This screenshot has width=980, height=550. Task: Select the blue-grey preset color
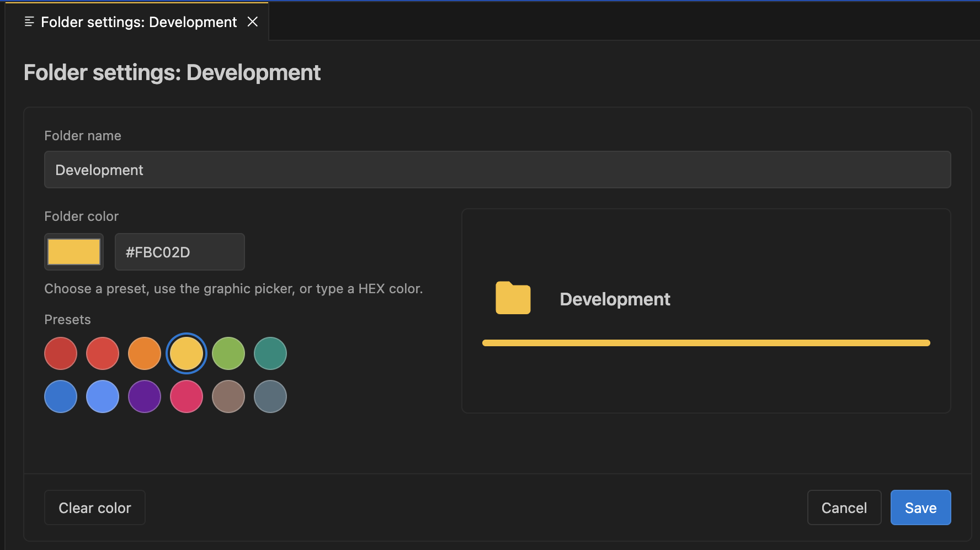pos(270,396)
